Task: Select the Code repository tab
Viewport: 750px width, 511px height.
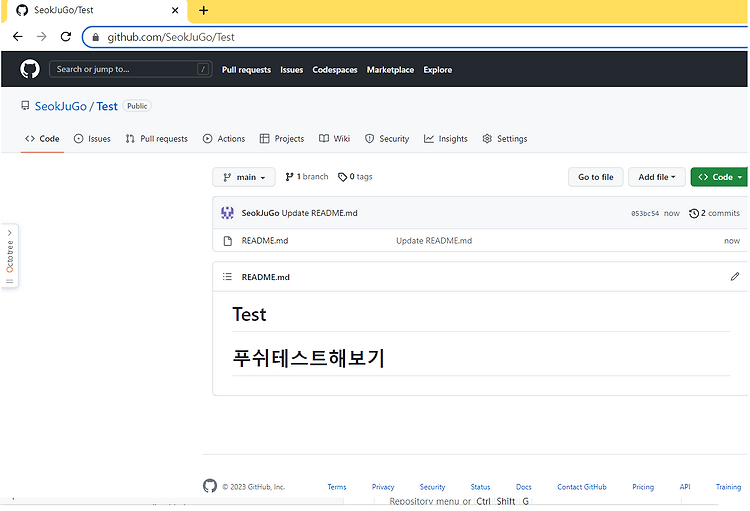Action: (42, 139)
